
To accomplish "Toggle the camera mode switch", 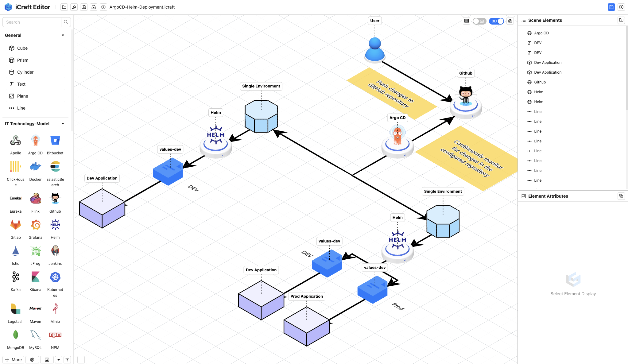I will (x=479, y=21).
